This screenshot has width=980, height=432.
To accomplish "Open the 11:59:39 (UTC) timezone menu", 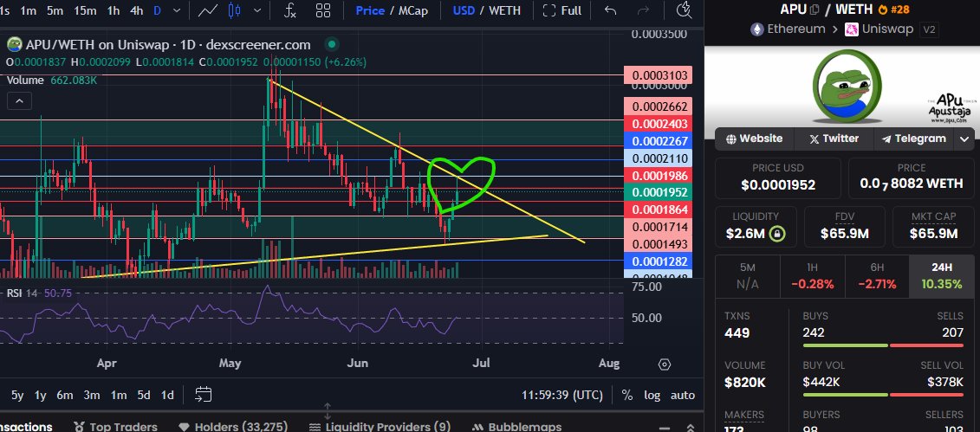I will 562,395.
